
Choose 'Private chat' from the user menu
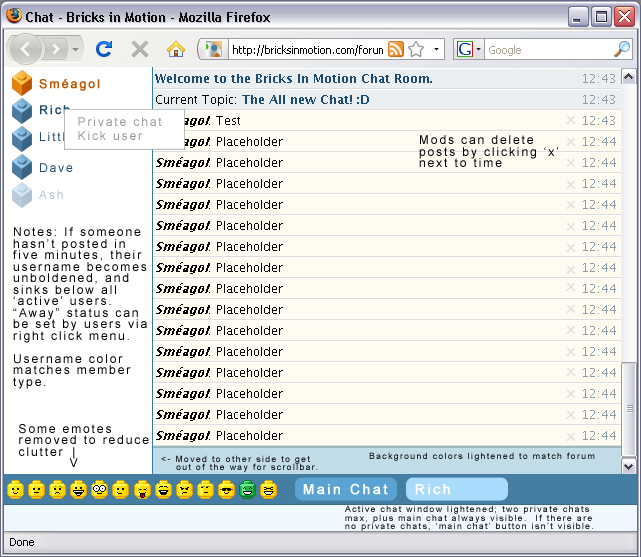tap(120, 122)
